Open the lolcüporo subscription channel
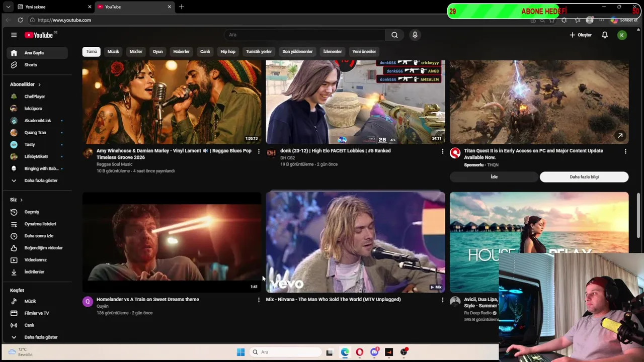 pos(38,109)
